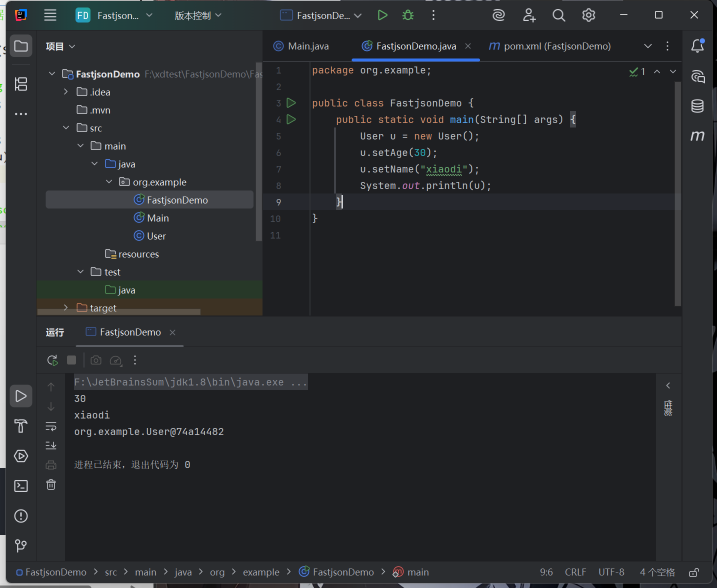Toggle the read-only lock in the status bar
Viewport: 717px width, 588px height.
[x=694, y=572]
